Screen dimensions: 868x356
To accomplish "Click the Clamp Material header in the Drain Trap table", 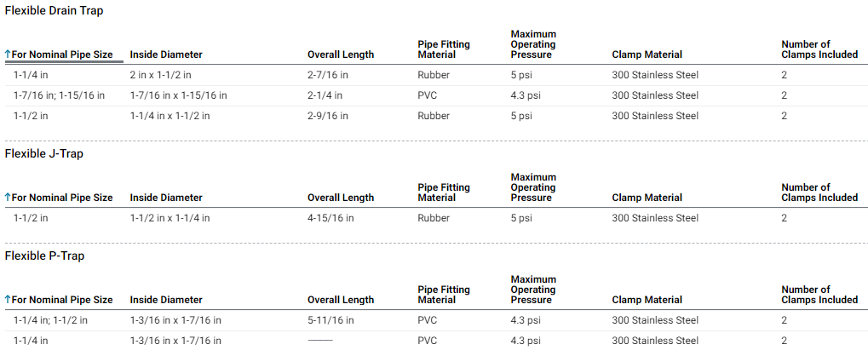I will click(x=647, y=55).
